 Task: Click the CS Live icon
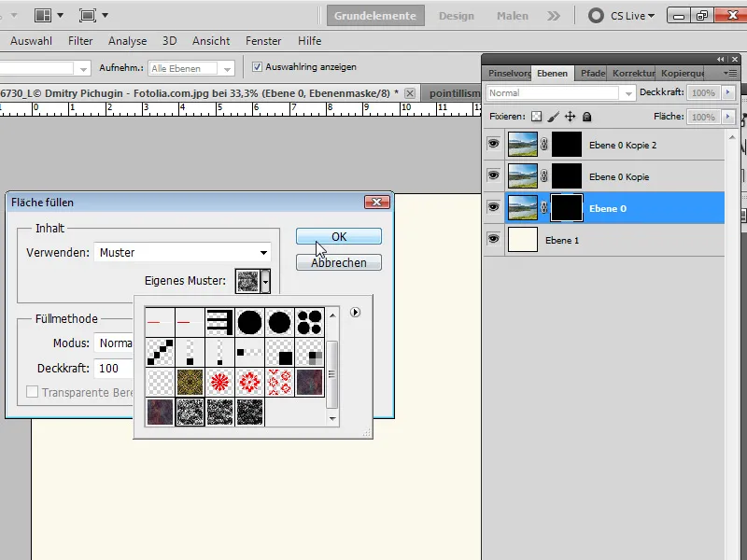tap(596, 16)
